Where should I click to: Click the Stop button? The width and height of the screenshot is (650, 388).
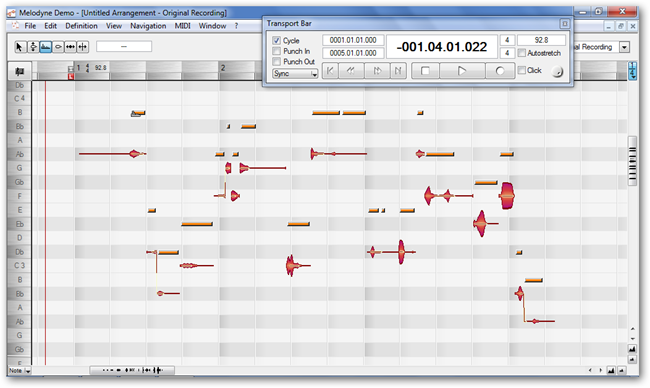click(x=425, y=71)
